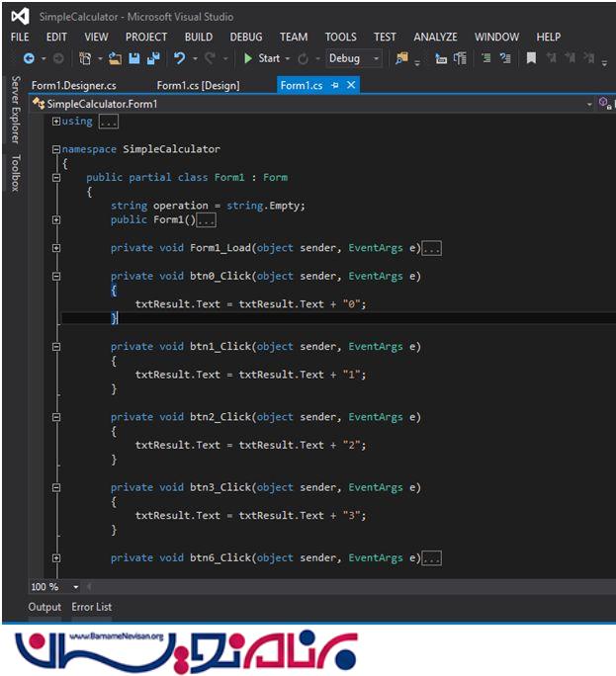Go to next bookmark icon
The image size is (616, 676).
tap(571, 57)
